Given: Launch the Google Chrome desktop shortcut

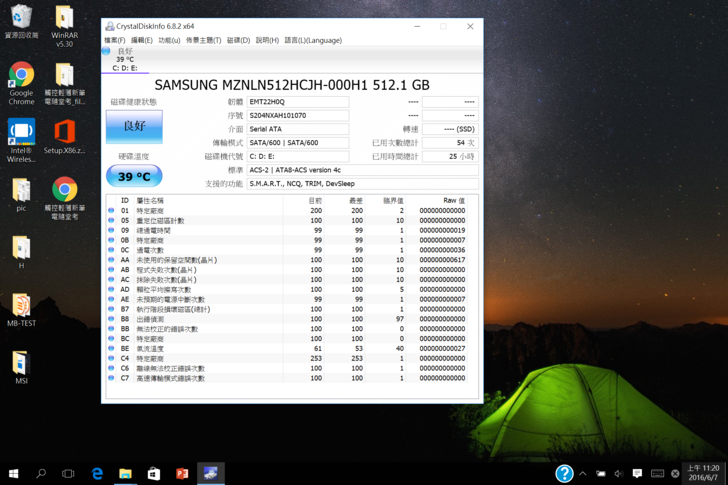Looking at the screenshot, I should (21, 80).
